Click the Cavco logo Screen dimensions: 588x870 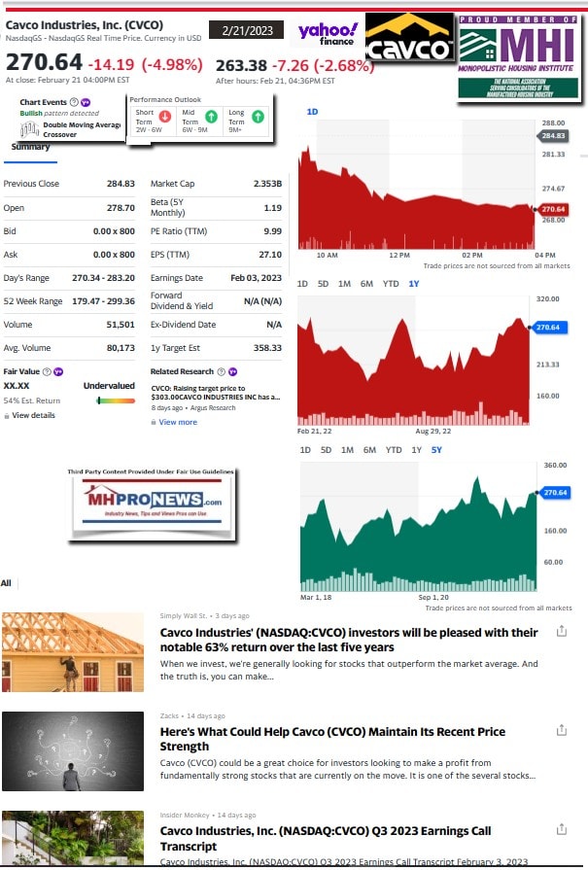point(409,37)
